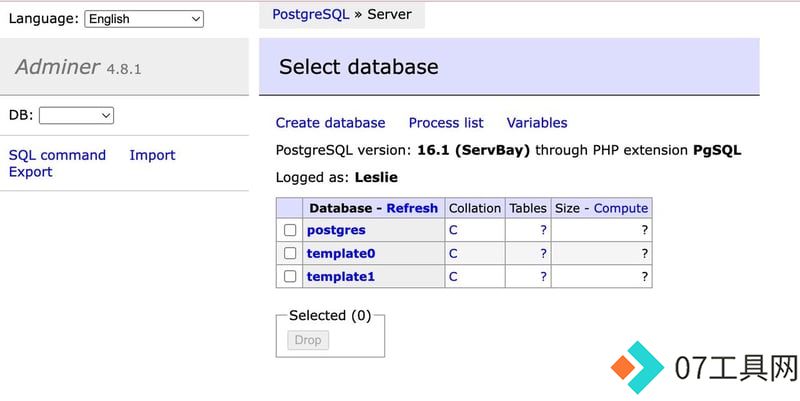Tick the checkbox for the template0 database
This screenshot has width=800, height=401.
pos(290,253)
